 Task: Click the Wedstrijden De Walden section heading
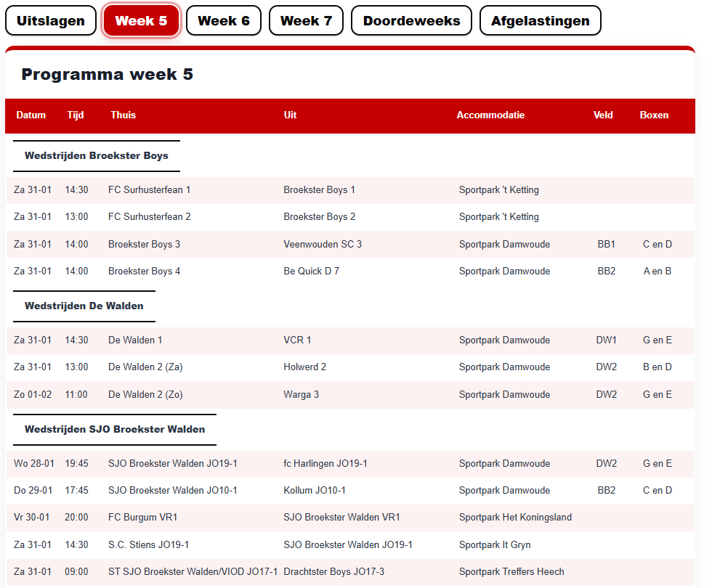point(84,306)
